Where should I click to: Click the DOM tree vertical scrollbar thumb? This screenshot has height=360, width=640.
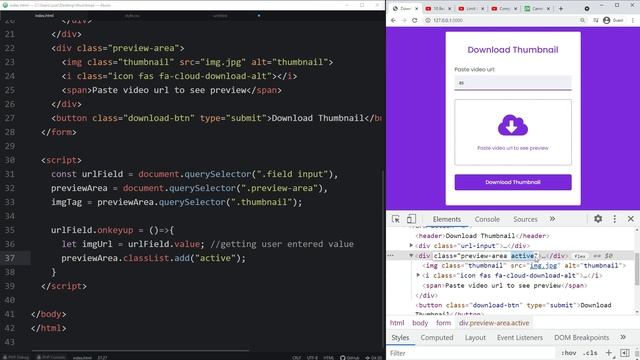(x=637, y=269)
